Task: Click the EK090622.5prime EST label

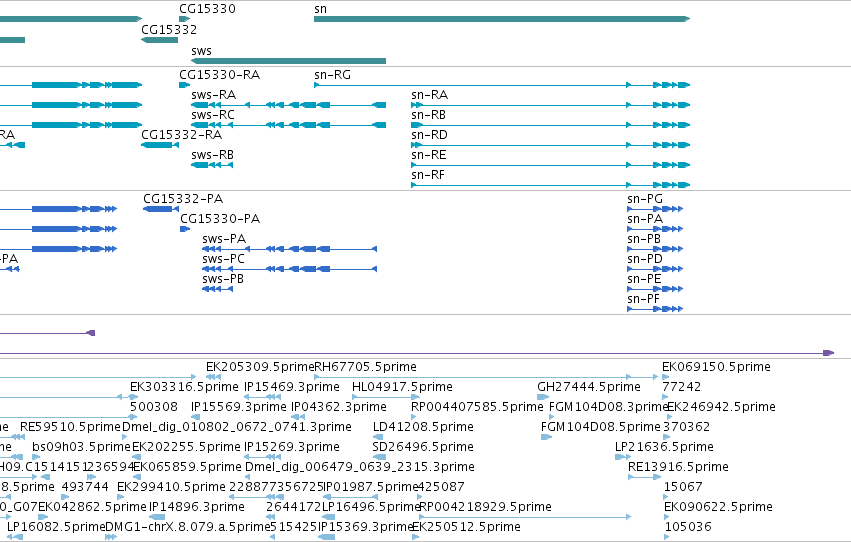Action: pyautogui.click(x=718, y=508)
